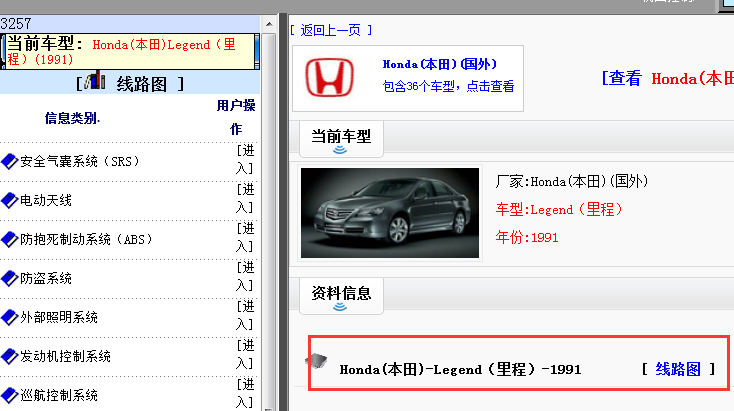The image size is (734, 411).
Task: Select the 电动天线 entry
Action: click(46, 200)
